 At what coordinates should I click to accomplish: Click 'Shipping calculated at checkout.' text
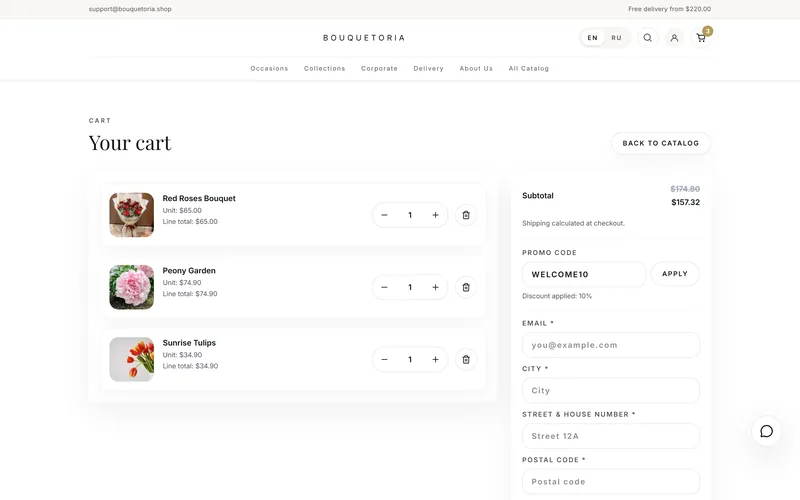click(x=573, y=223)
